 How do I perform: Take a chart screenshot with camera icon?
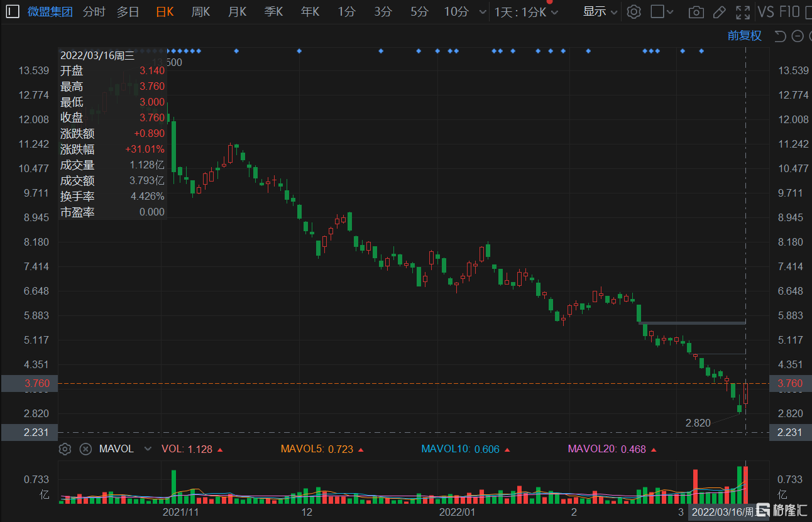(696, 12)
